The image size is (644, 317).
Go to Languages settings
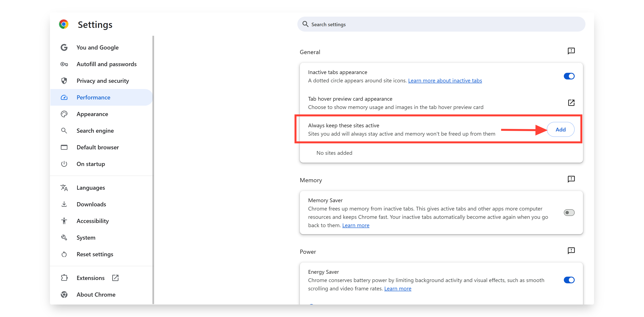(x=101, y=188)
